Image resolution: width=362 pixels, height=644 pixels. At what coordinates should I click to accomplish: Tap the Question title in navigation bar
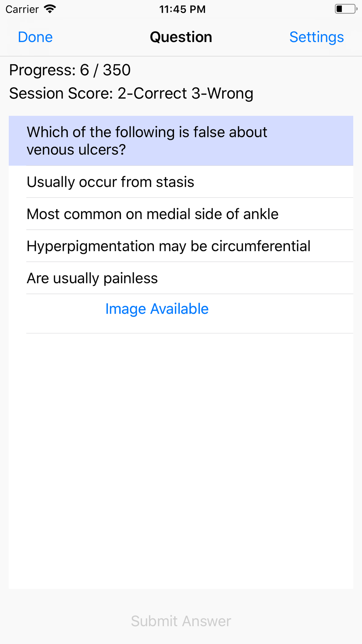tap(181, 37)
